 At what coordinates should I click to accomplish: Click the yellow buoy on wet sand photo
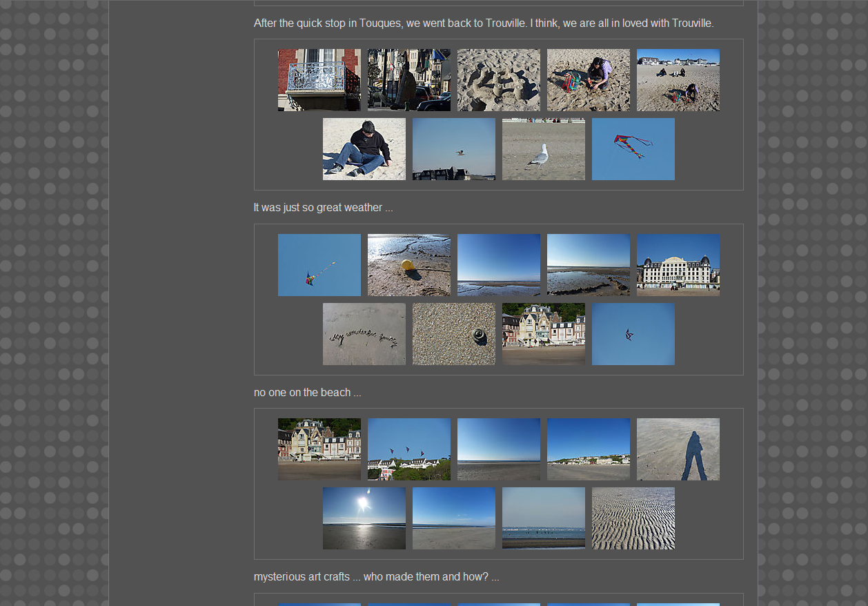tap(408, 265)
